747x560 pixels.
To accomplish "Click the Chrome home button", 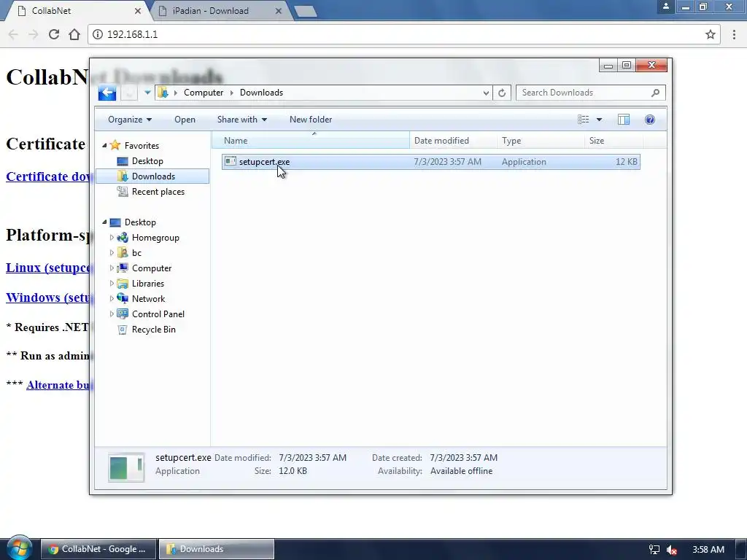I will pyautogui.click(x=74, y=34).
